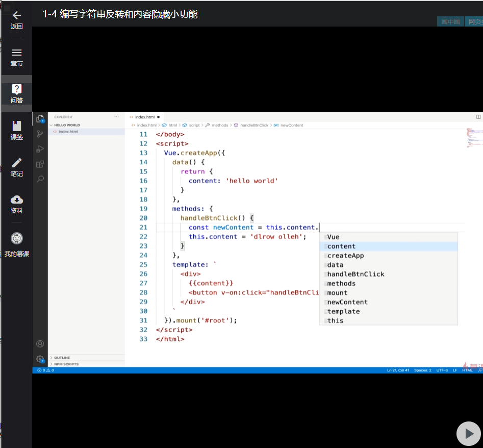Select the index.html editor tab
This screenshot has height=448, width=483.
coord(144,117)
